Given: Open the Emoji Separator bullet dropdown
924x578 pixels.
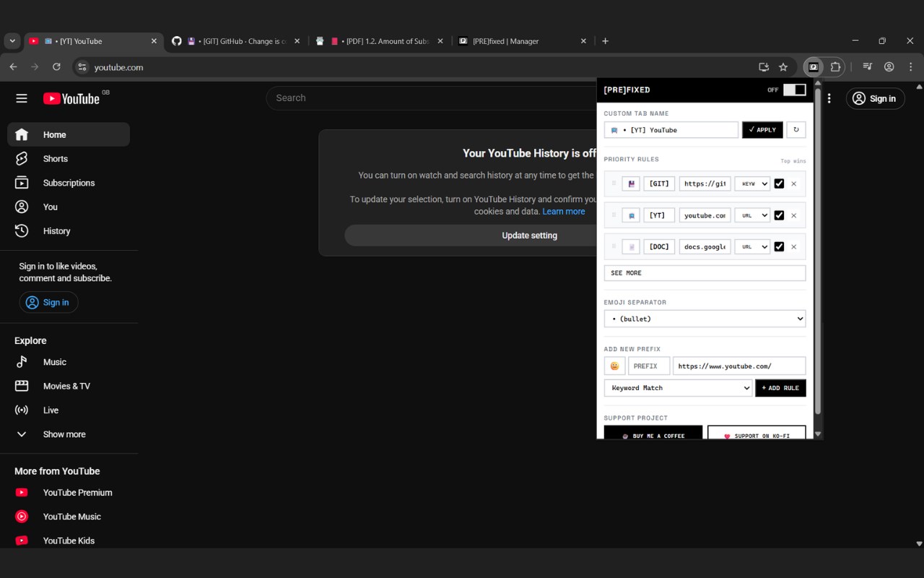Looking at the screenshot, I should pos(705,319).
